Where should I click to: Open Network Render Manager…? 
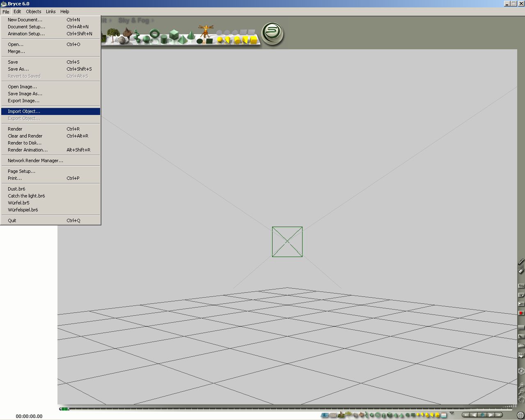[x=50, y=161]
